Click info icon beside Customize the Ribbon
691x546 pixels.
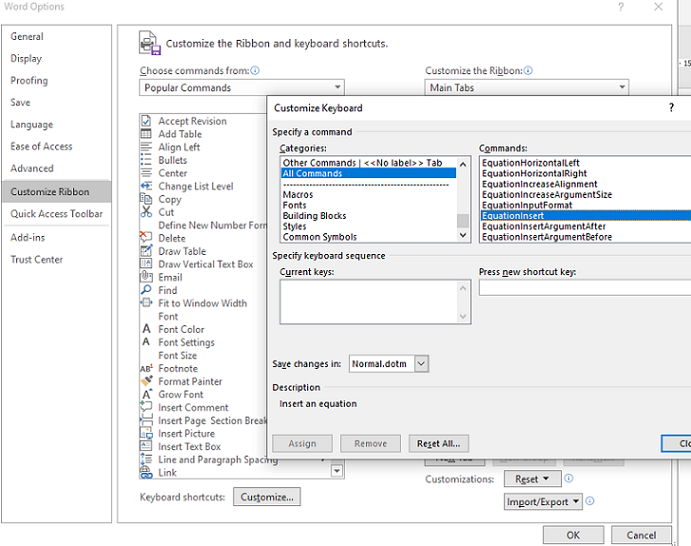(528, 71)
